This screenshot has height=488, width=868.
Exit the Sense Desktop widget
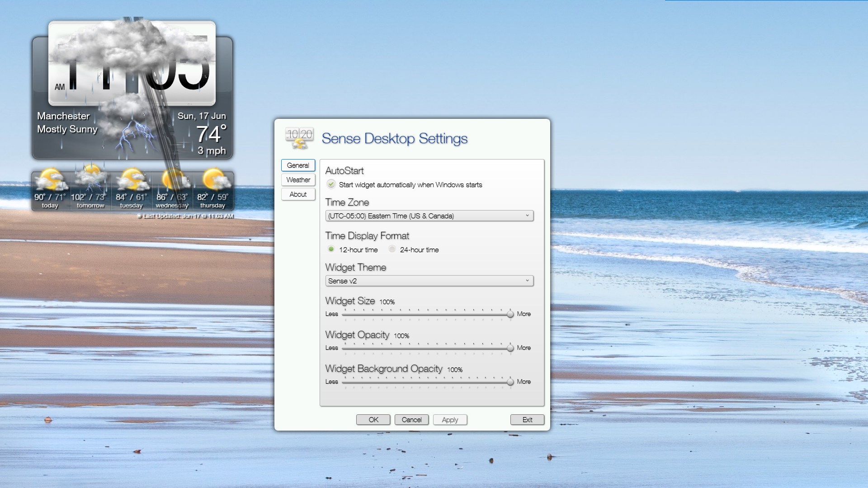pos(527,420)
